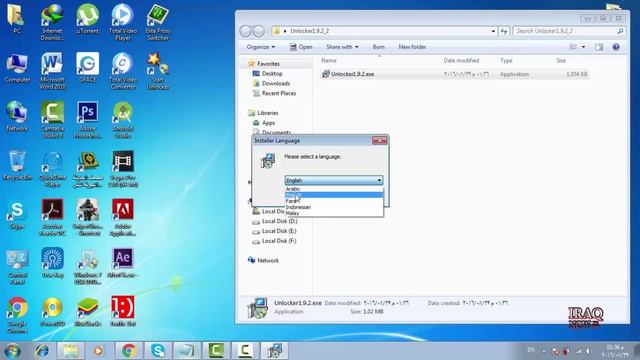Screen dimensions: 640x360
Task: Create a New folder in Explorer
Action: 412,47
